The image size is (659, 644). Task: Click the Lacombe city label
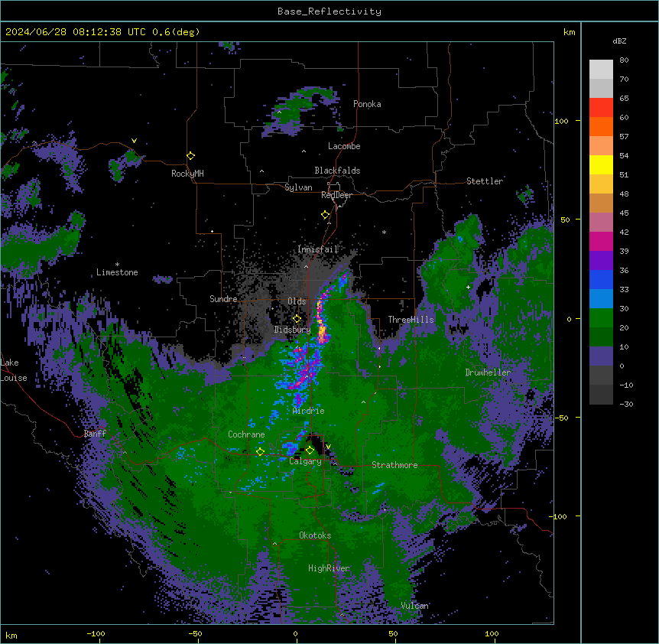point(344,146)
